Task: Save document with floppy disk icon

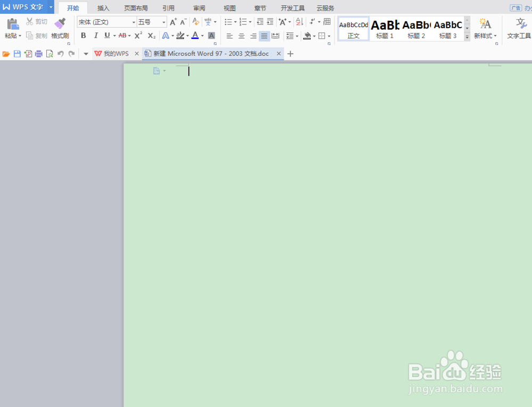Action: click(x=17, y=54)
